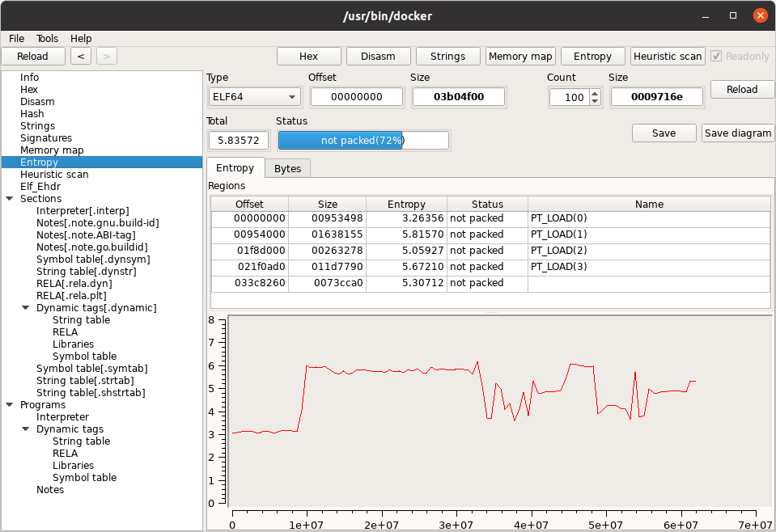
Task: Select Elf_Ehdr in the sidebar
Action: [x=40, y=187]
